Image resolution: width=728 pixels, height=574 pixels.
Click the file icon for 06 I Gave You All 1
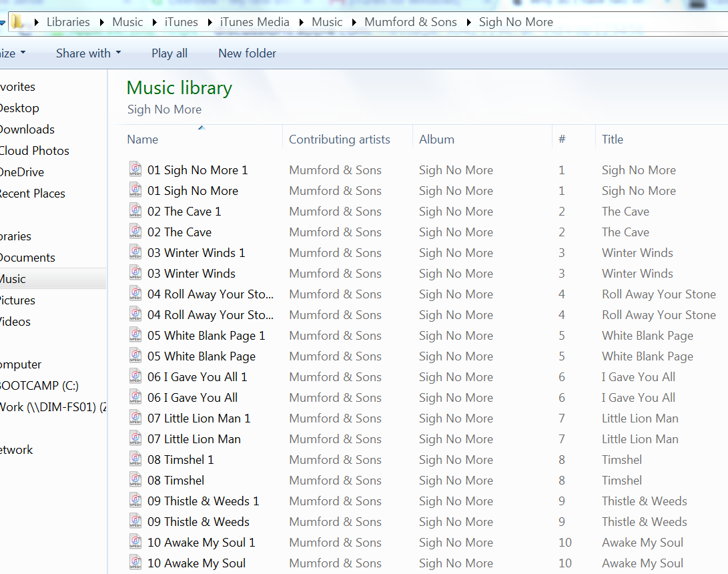pos(135,376)
